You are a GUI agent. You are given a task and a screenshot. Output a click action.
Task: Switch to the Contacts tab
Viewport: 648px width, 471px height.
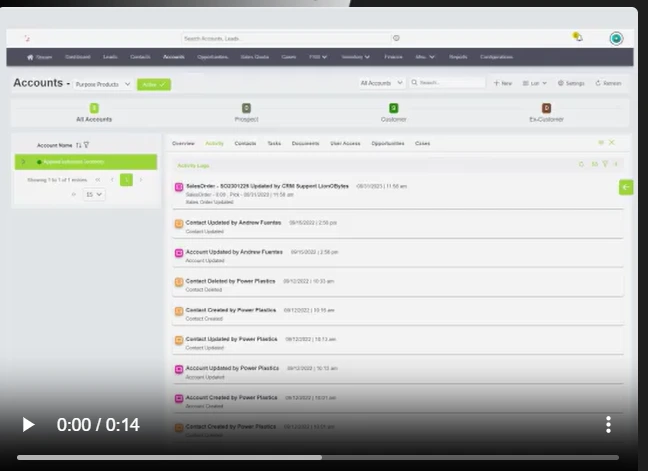(x=245, y=143)
